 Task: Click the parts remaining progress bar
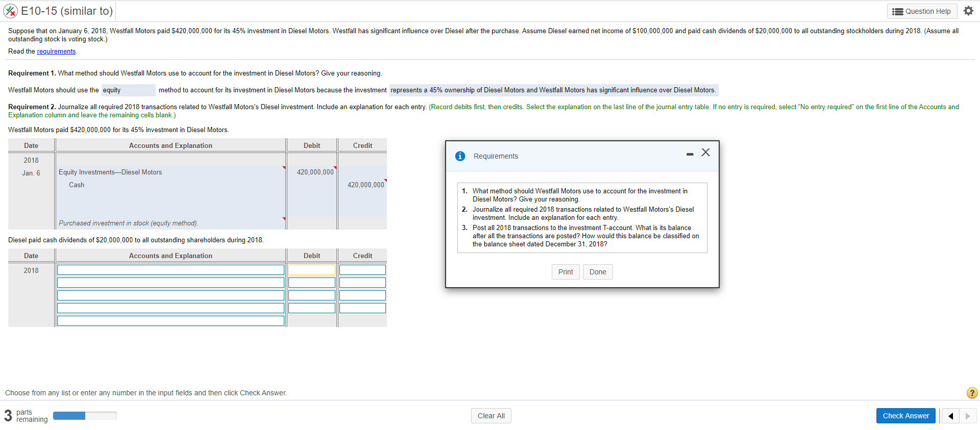tap(85, 416)
